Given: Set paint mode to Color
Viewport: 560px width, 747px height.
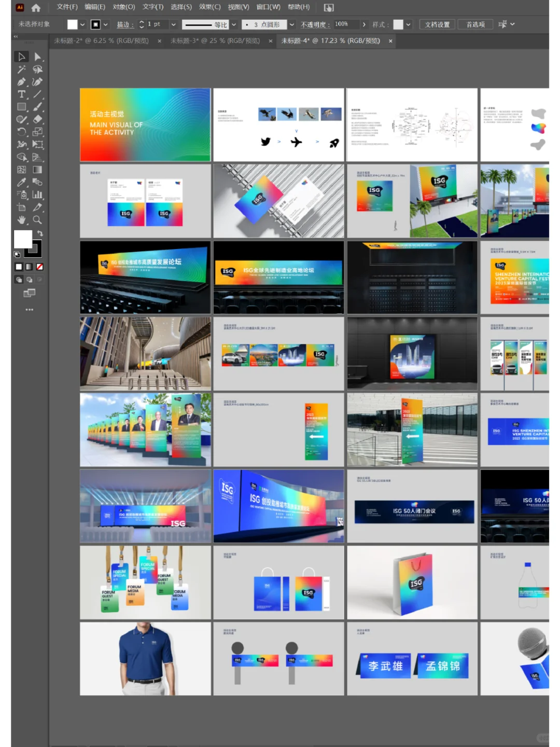Looking at the screenshot, I should 19,267.
